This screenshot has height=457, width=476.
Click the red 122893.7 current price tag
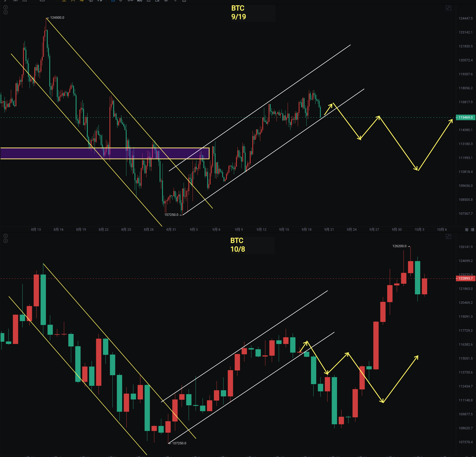point(465,278)
